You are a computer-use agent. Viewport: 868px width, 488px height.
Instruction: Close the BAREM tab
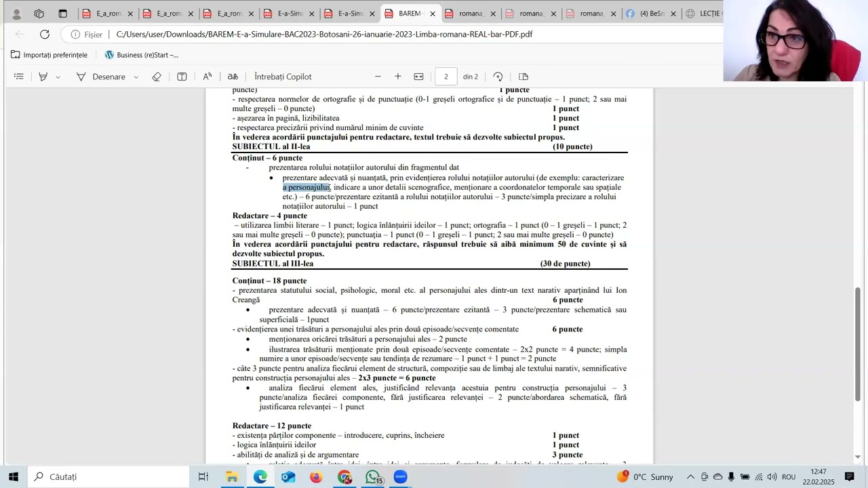pyautogui.click(x=433, y=14)
